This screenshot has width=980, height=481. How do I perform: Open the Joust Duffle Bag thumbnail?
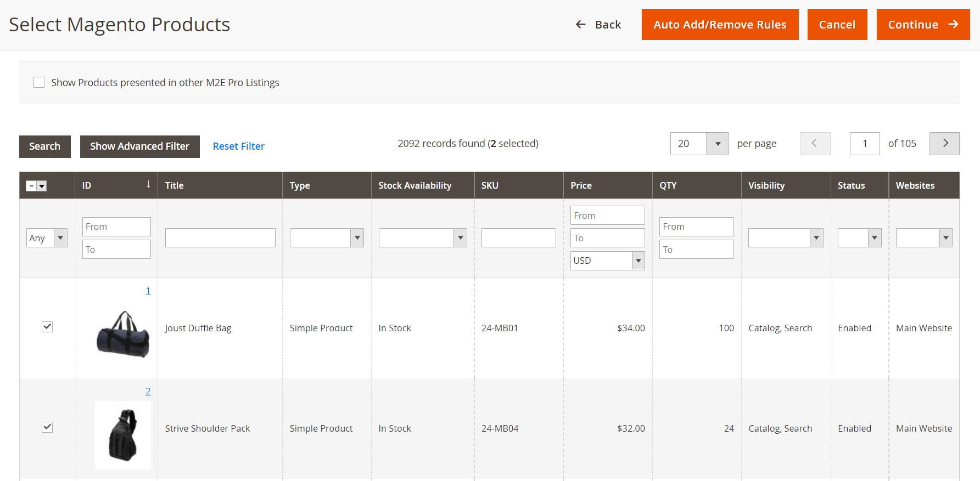[123, 334]
